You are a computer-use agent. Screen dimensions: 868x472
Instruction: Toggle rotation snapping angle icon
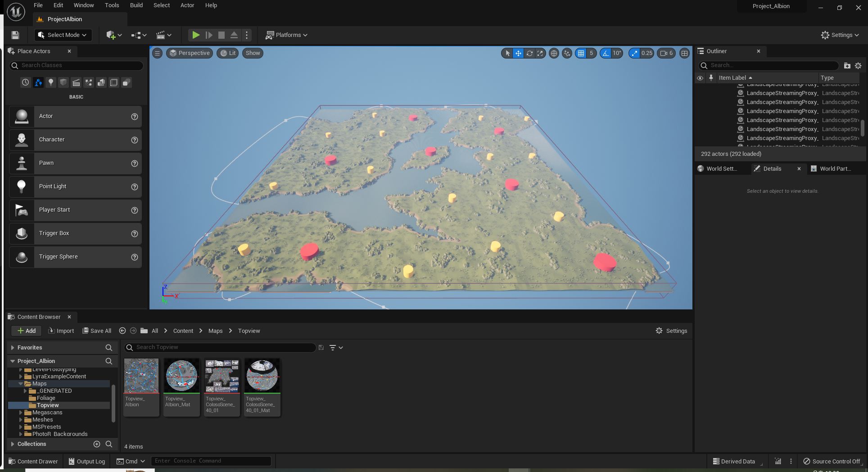tap(606, 53)
